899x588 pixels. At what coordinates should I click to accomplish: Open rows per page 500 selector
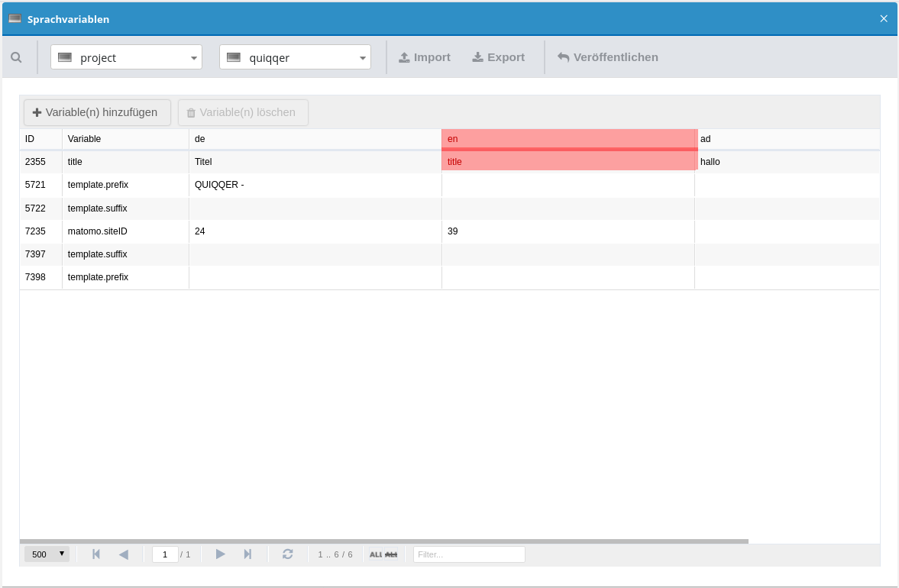tap(47, 554)
